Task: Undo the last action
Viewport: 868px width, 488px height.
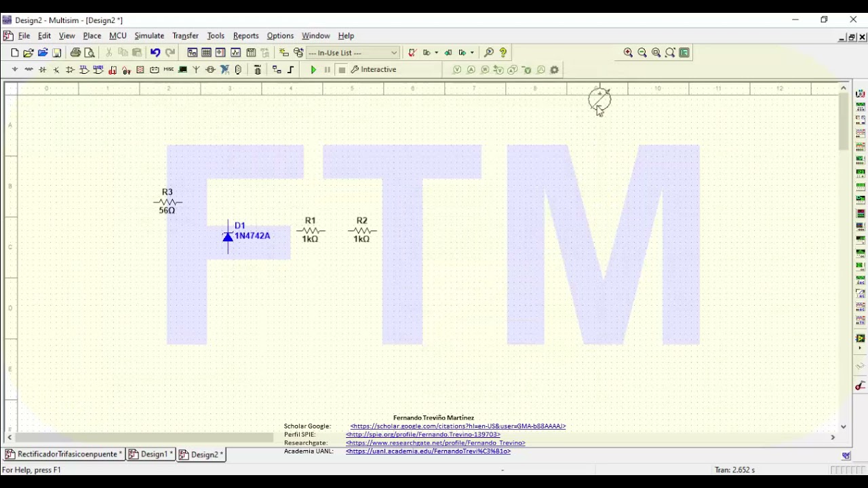Action: coord(155,53)
